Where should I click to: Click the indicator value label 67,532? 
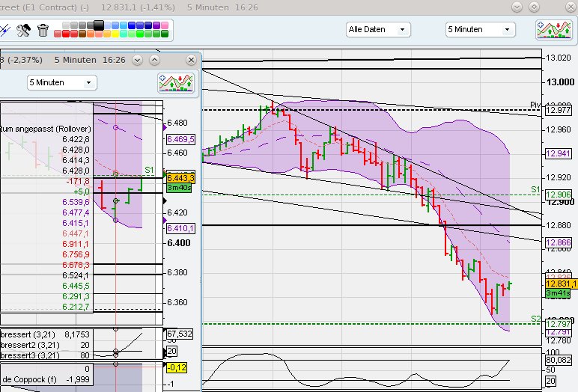click(180, 334)
